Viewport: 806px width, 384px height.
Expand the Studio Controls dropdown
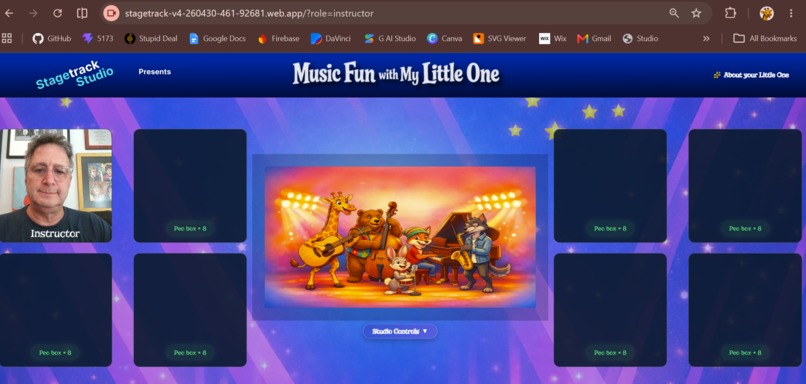coord(400,332)
